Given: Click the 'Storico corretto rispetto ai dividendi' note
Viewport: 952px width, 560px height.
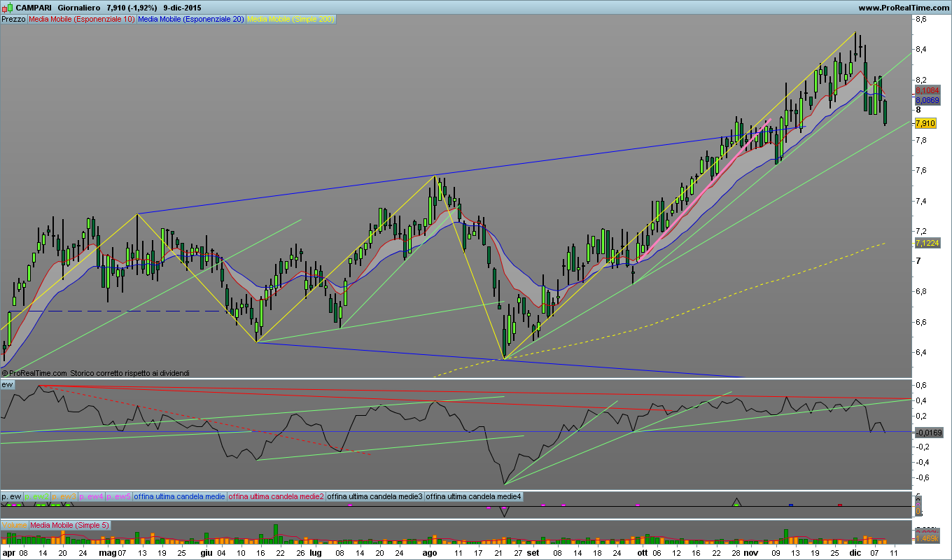Looking at the screenshot, I should (x=130, y=373).
